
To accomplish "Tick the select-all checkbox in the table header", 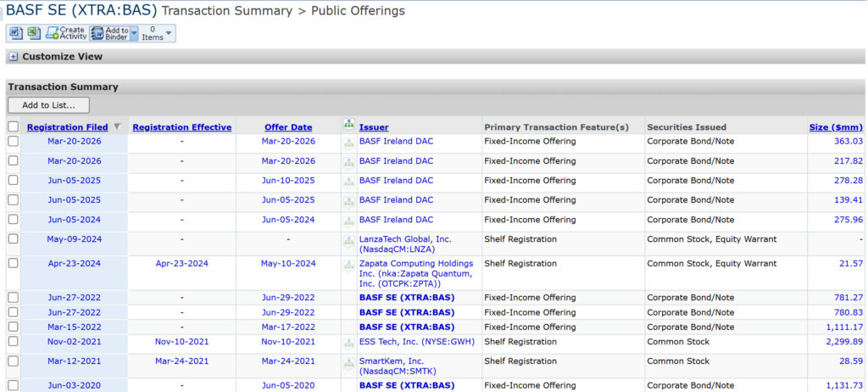I will point(14,126).
